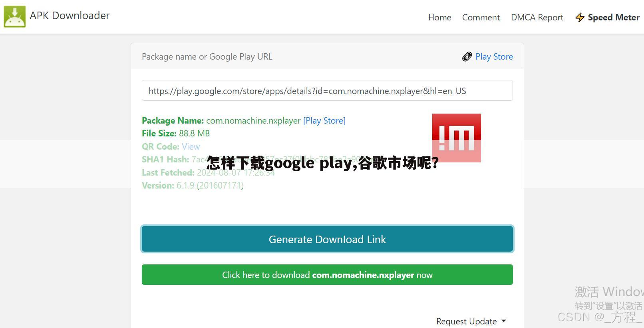Click the lightning bolt Speed Meter icon
The height and width of the screenshot is (328, 644).
pos(580,18)
